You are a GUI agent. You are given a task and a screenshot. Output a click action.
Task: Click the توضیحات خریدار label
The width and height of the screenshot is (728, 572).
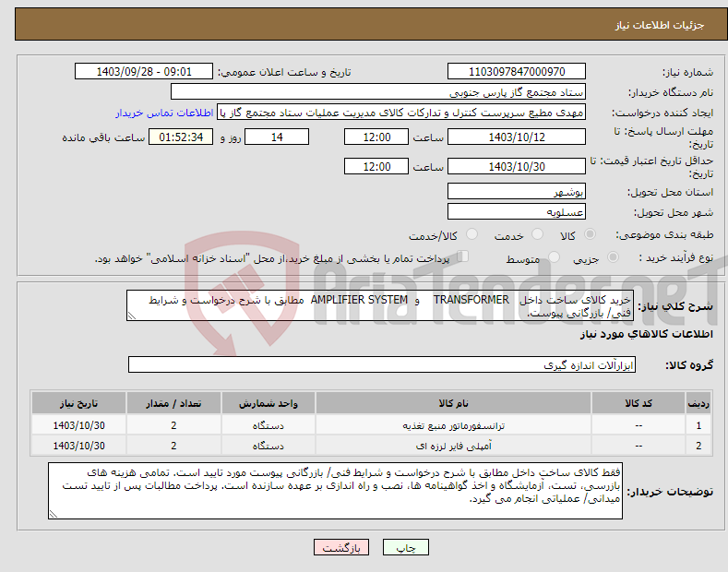670,492
